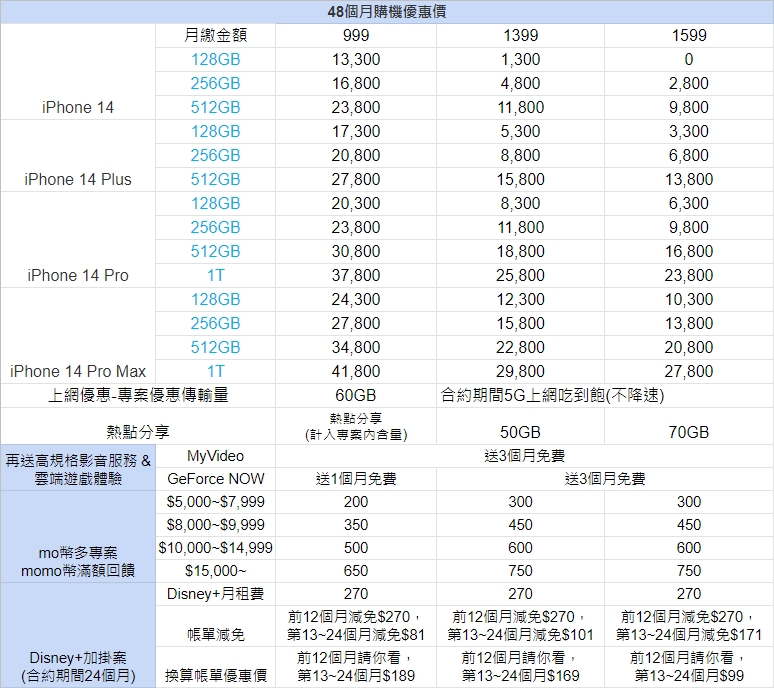Select the 1T storage of iPhone 14 Pro Max
This screenshot has width=774, height=688.
[216, 371]
